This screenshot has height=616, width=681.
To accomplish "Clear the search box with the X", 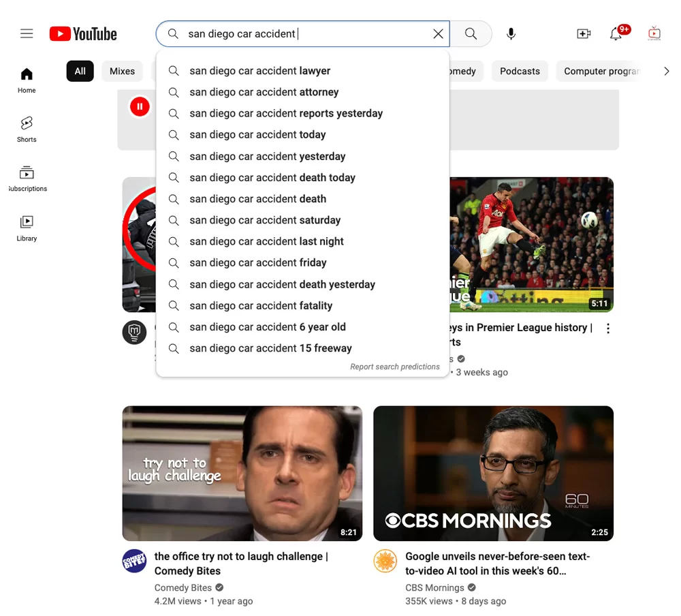I will pos(438,34).
